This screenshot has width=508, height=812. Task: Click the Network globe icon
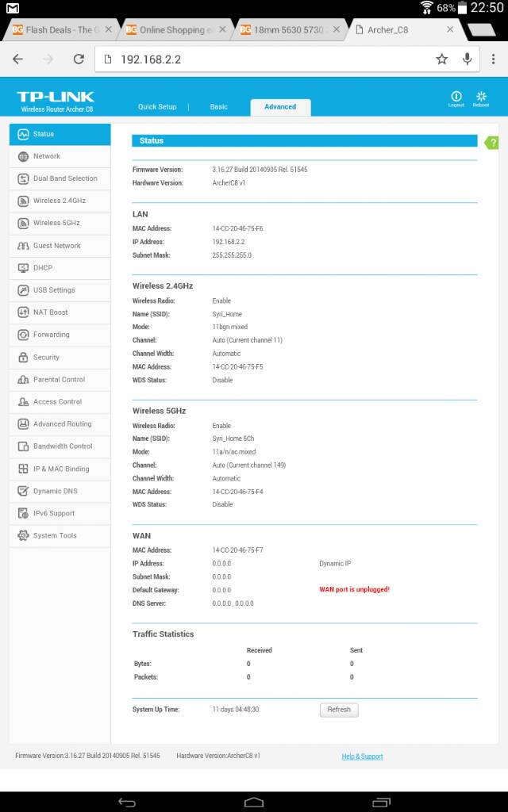23,156
